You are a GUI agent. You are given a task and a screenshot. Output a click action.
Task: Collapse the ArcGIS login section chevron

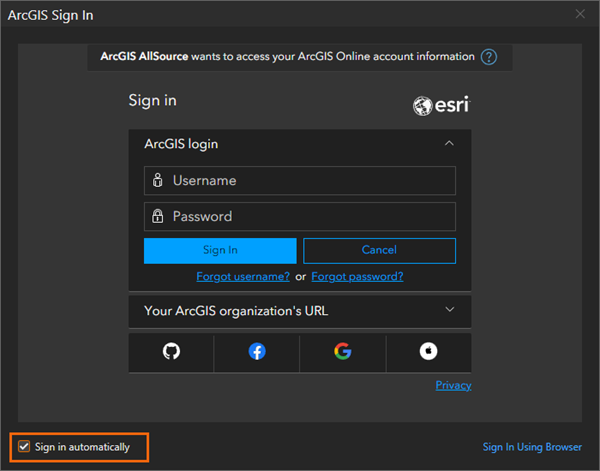coord(450,143)
